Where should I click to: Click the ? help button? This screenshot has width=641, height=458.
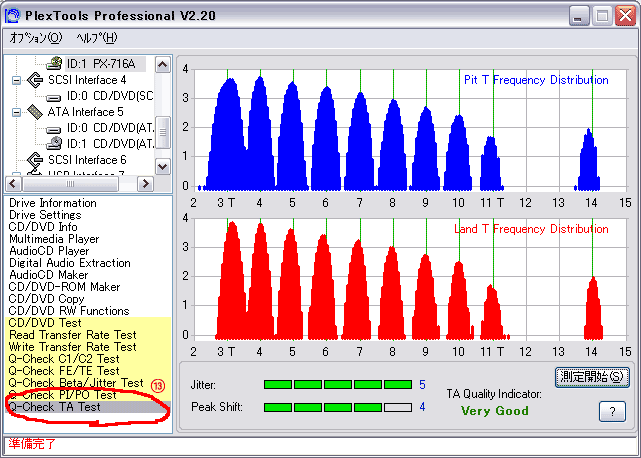pyautogui.click(x=612, y=411)
